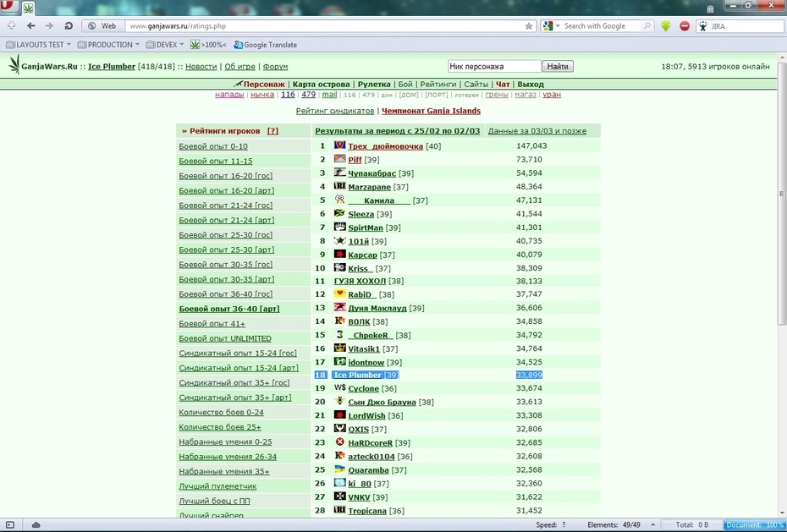This screenshot has height=532, width=787.
Task: Open a new tab with the plus icon
Action: coord(11,25)
